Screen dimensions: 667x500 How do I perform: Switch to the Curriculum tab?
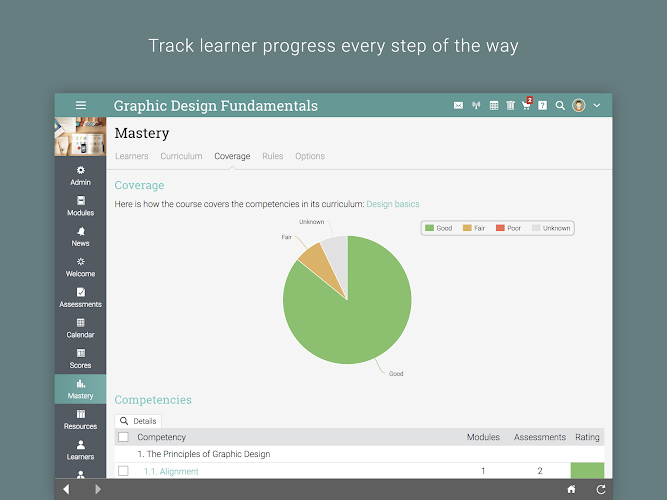[181, 156]
